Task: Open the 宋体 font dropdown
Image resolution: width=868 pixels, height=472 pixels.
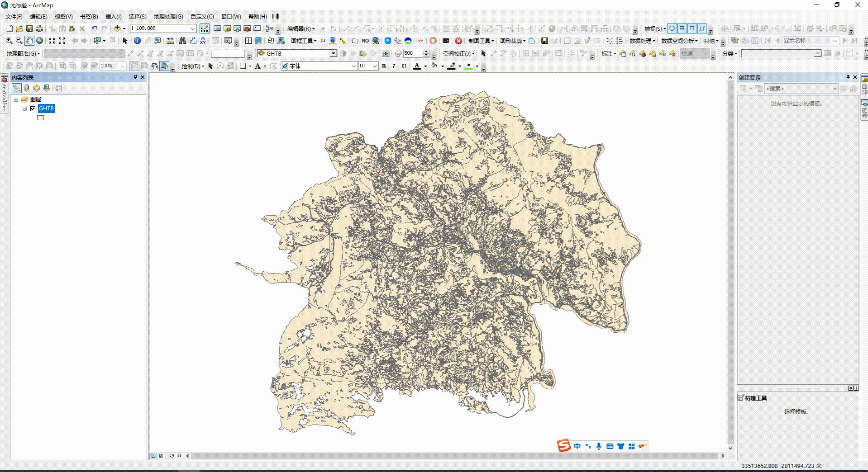Action: click(354, 66)
